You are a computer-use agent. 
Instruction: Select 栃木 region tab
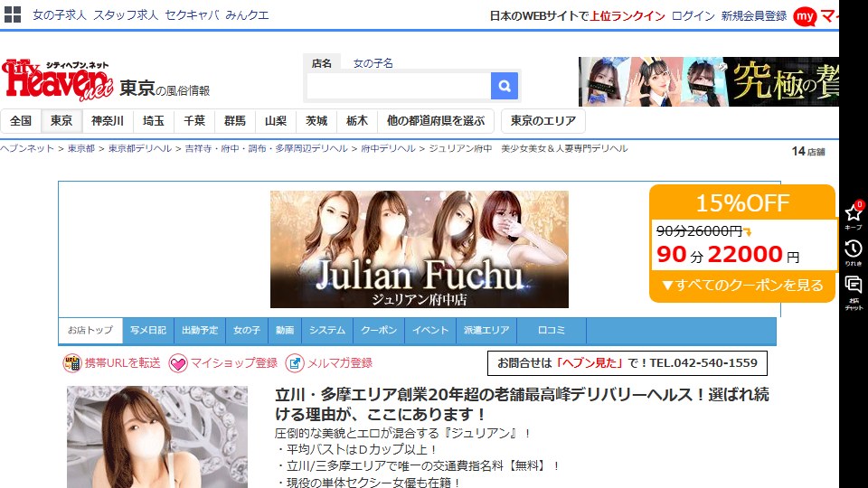[x=357, y=120]
